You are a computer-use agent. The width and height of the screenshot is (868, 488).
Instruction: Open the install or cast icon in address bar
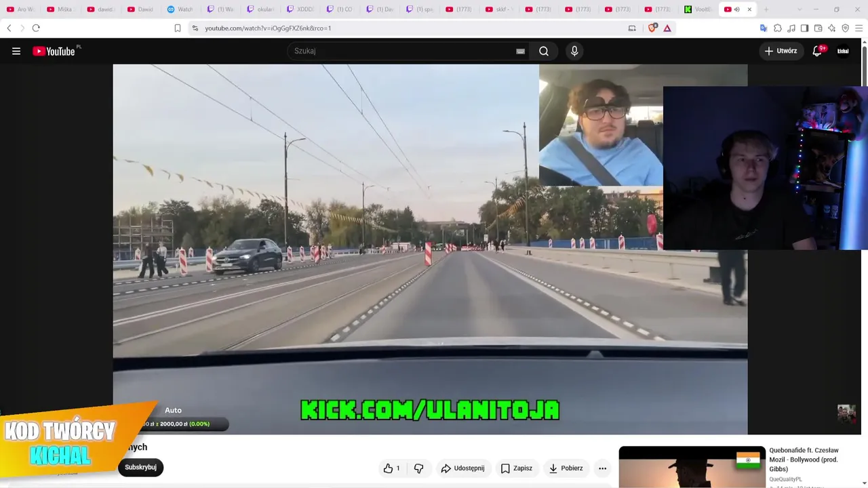point(632,28)
